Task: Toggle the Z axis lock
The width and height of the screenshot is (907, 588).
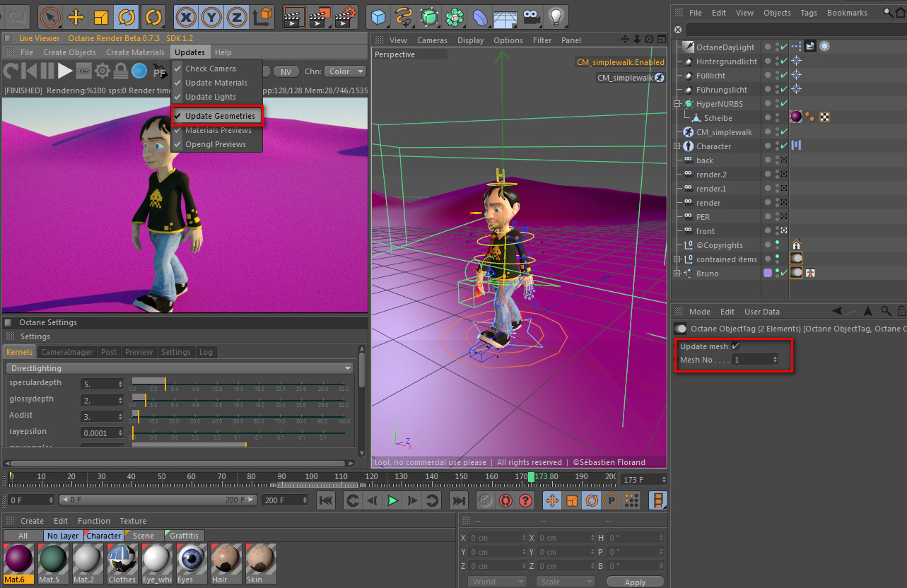Action: click(x=237, y=16)
